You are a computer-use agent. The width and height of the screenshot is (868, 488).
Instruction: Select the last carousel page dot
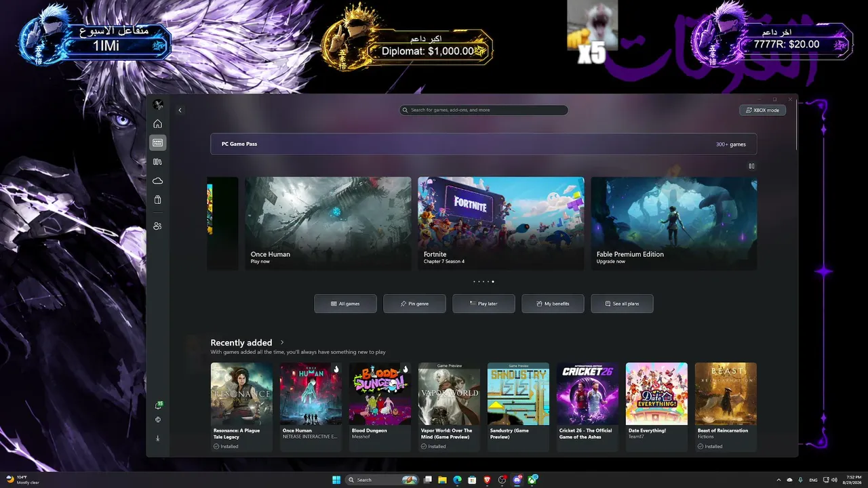tap(493, 281)
